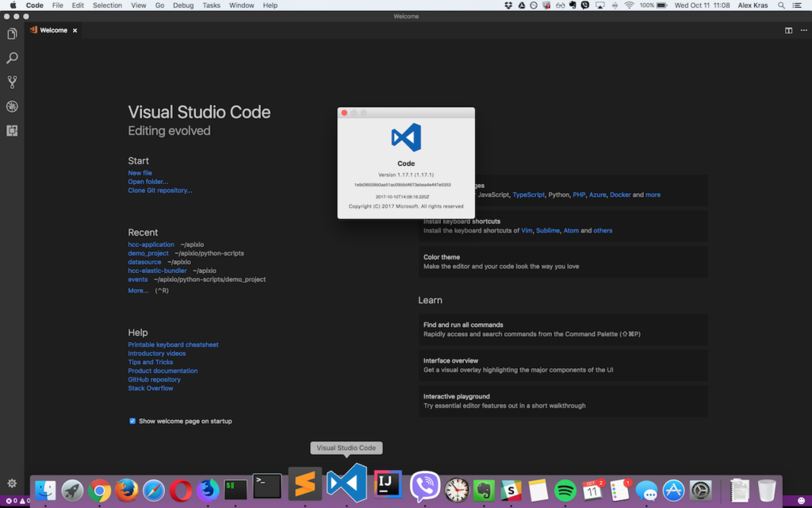
Task: Open the Debug view in activity bar
Action: (x=12, y=106)
